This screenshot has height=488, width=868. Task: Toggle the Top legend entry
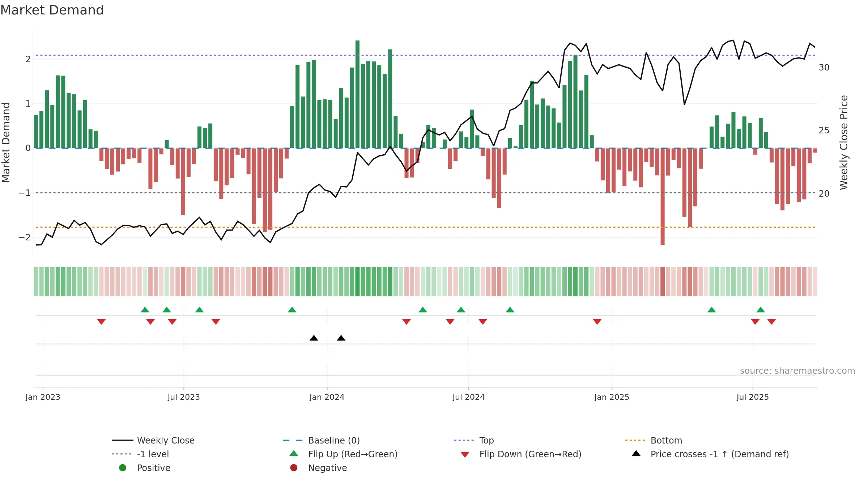[464, 440]
